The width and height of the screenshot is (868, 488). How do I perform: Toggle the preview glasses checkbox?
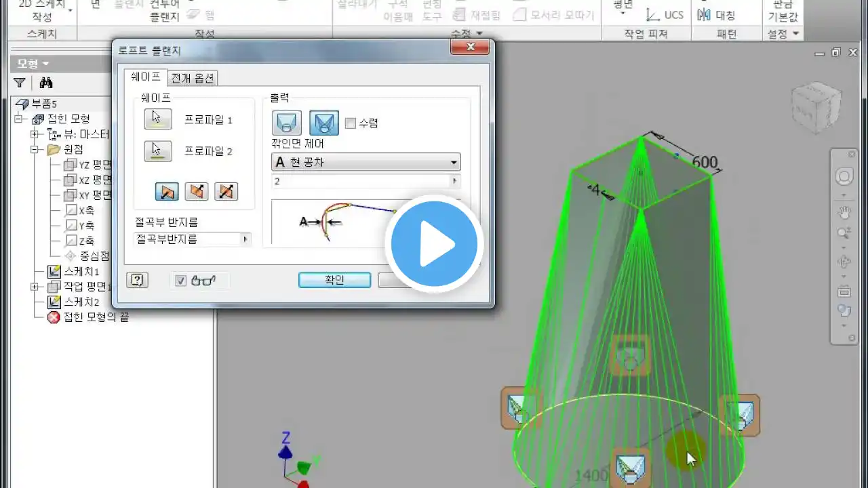coord(181,281)
